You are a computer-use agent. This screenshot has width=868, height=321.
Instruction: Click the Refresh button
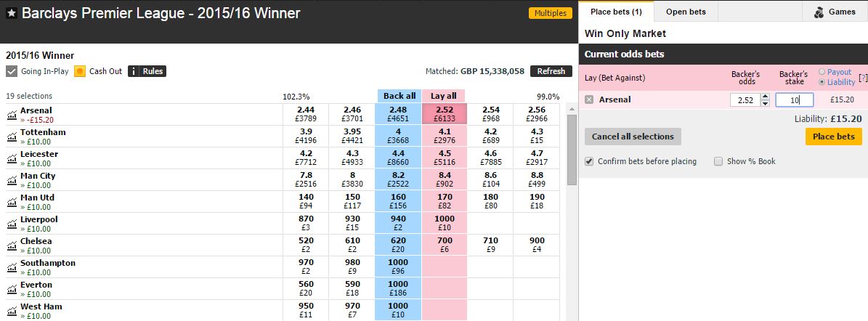551,71
